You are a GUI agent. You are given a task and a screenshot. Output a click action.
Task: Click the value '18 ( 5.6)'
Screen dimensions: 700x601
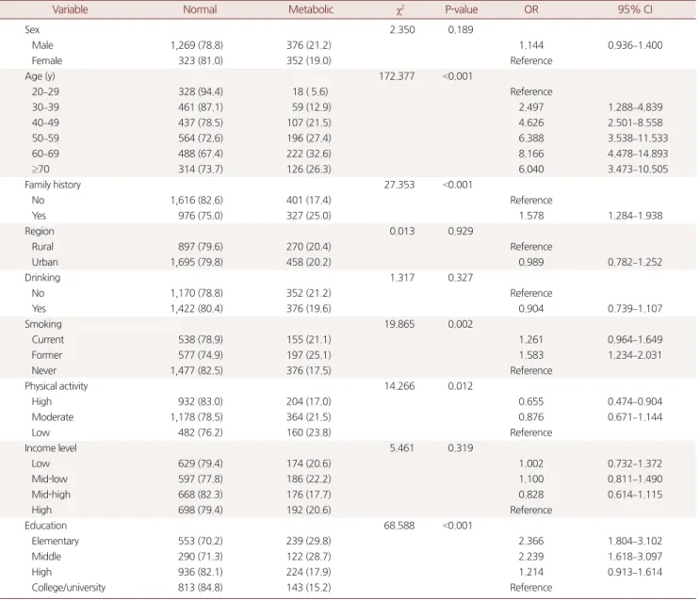click(310, 91)
